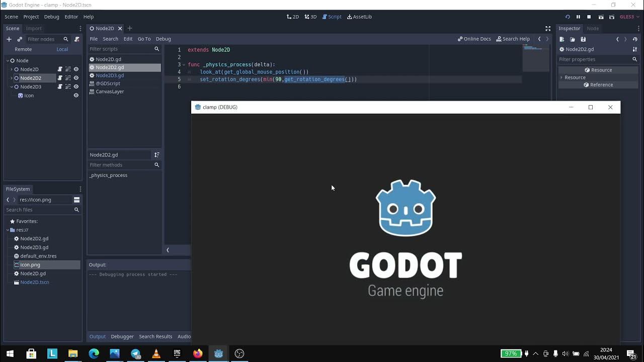Restart the running project with reload icon
Image resolution: width=644 pixels, height=362 pixels.
coord(568,17)
